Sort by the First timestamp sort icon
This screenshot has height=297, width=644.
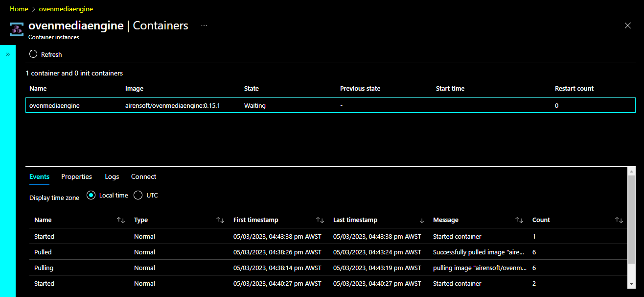click(320, 220)
